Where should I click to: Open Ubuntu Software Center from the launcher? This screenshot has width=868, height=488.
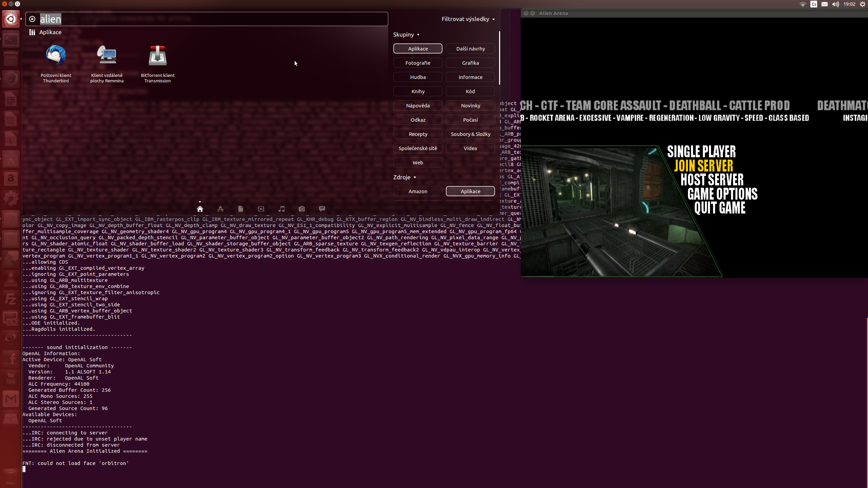[x=11, y=159]
